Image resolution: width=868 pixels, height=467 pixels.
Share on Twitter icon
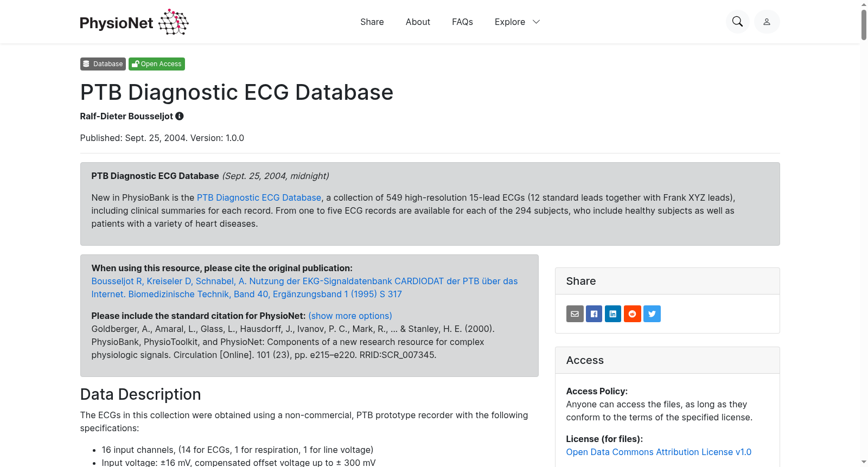[x=652, y=314]
